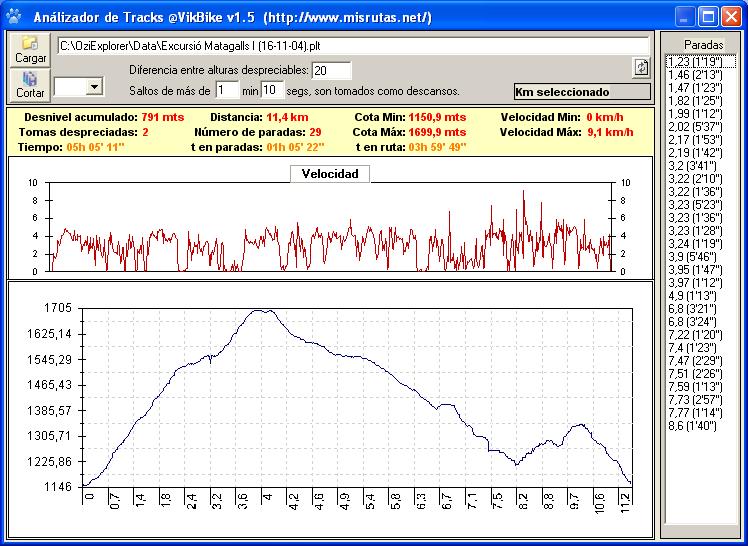Click the paw app icon in title bar
The image size is (748, 546).
click(13, 17)
